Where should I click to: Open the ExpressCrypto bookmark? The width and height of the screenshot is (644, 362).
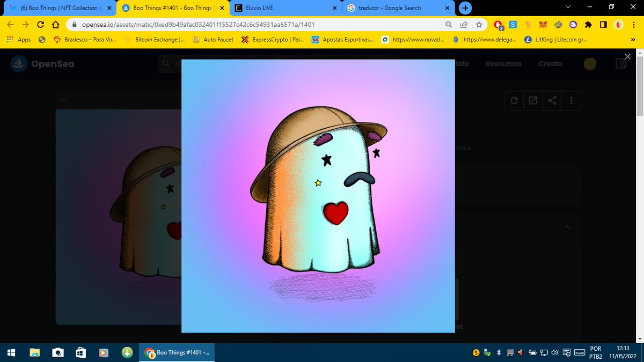point(273,40)
